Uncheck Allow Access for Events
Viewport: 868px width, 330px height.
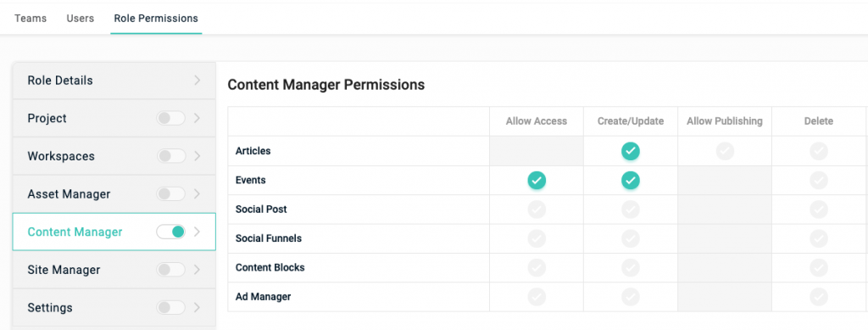[x=537, y=180]
